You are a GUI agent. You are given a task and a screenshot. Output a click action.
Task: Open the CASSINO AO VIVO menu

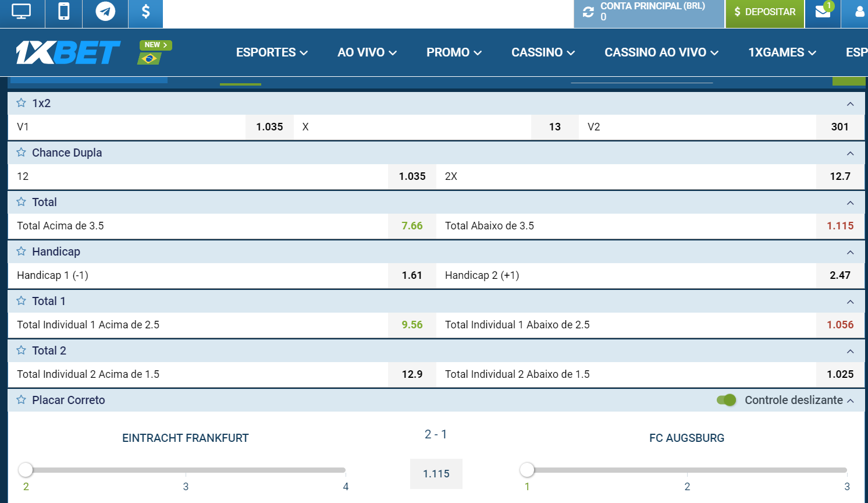pos(661,52)
